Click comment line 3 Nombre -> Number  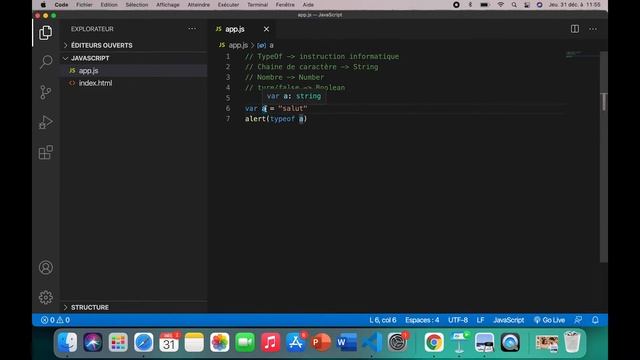[284, 77]
